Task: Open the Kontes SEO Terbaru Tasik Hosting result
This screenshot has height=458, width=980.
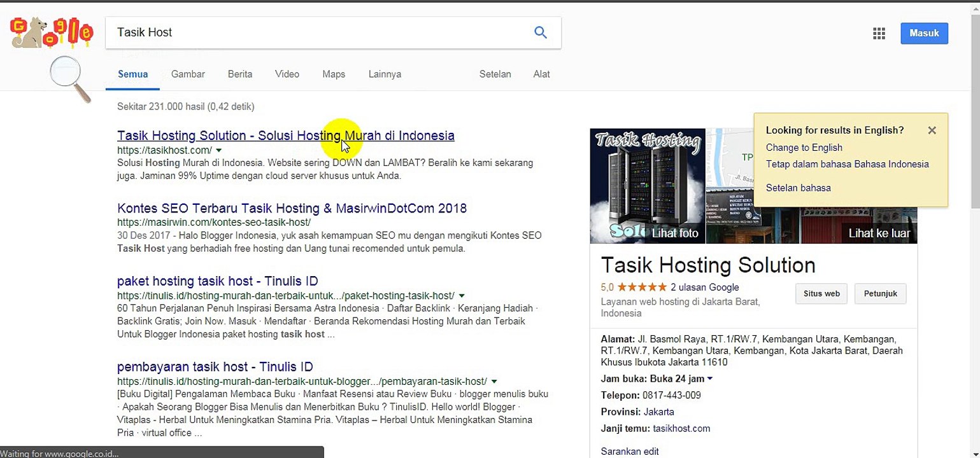Action: coord(292,209)
